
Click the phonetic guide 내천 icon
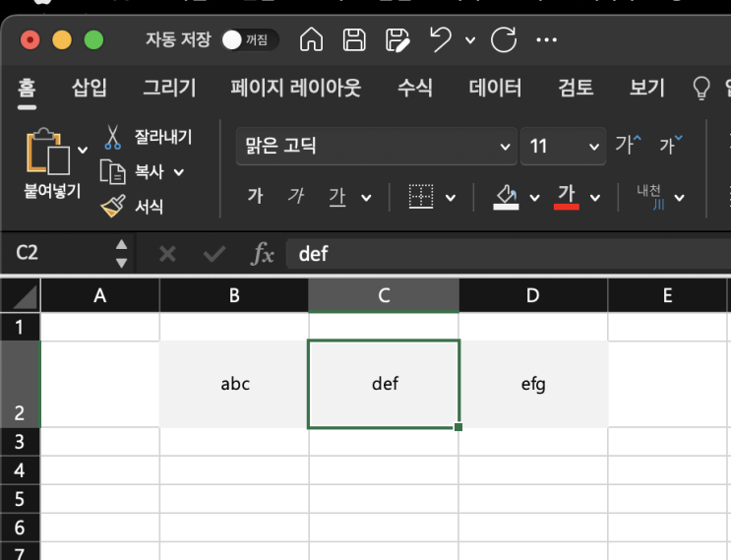pos(649,197)
